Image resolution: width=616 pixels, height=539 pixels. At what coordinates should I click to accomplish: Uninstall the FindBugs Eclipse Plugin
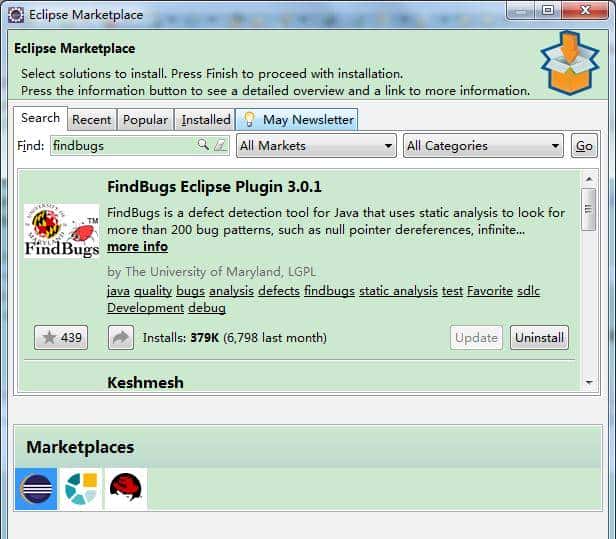(x=539, y=338)
